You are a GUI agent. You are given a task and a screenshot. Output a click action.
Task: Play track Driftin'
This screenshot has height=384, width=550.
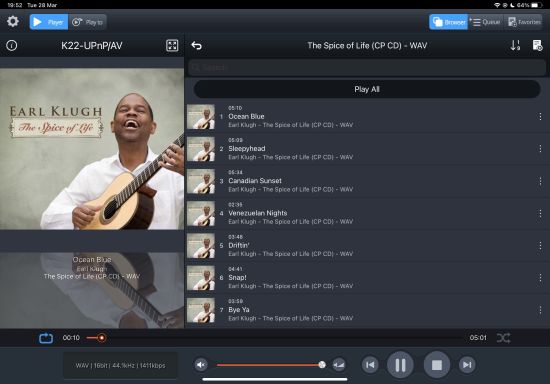(x=367, y=245)
